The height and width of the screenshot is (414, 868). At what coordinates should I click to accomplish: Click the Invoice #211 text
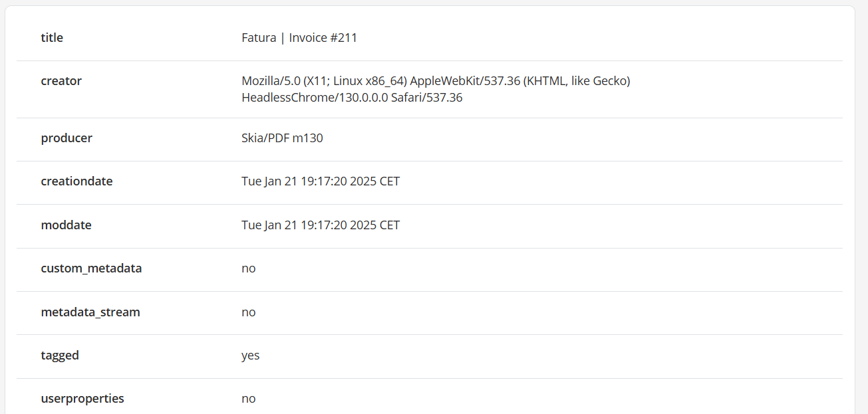point(323,38)
